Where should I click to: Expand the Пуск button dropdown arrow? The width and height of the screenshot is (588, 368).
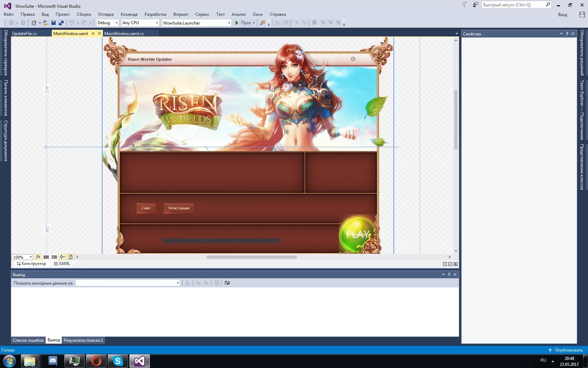254,23
